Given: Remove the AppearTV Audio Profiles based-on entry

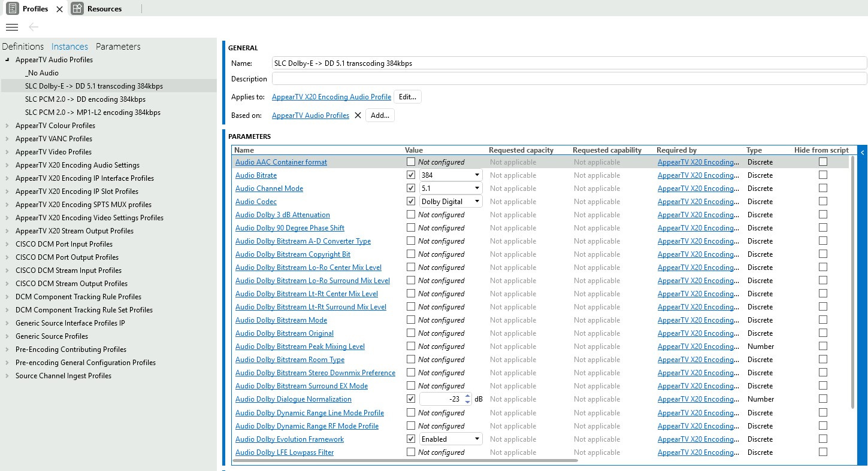Looking at the screenshot, I should tap(358, 116).
